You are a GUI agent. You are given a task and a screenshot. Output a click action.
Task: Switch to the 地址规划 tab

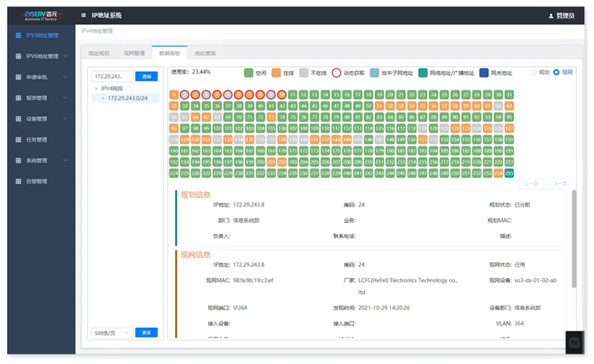(99, 54)
